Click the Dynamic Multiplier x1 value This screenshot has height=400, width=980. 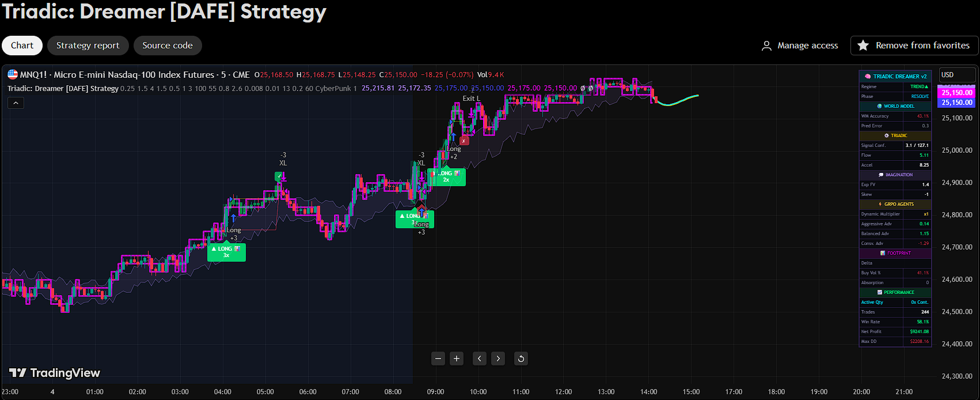(926, 214)
